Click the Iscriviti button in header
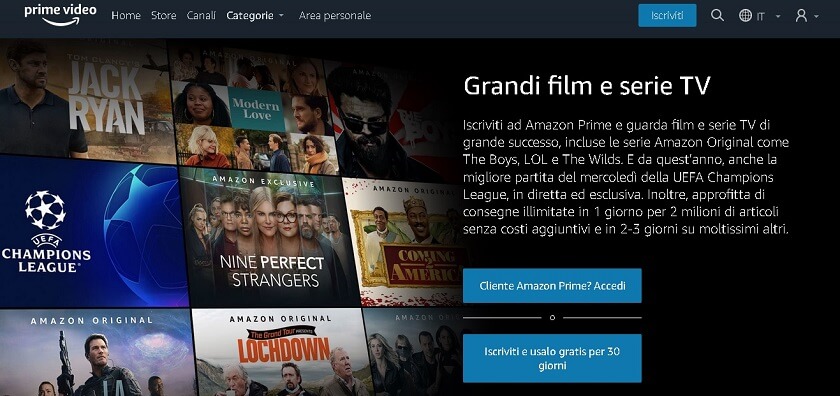Screen dimensions: 840x396 pyautogui.click(x=667, y=16)
